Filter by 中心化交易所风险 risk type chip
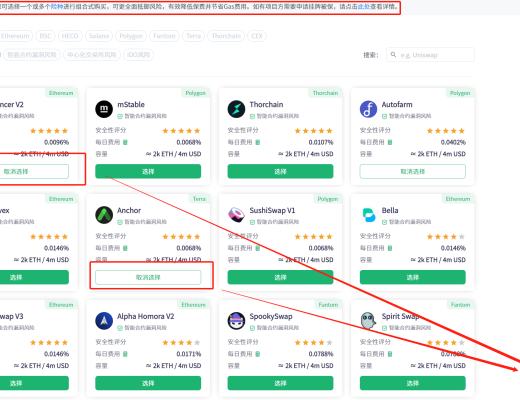The width and height of the screenshot is (520, 400). pos(92,55)
